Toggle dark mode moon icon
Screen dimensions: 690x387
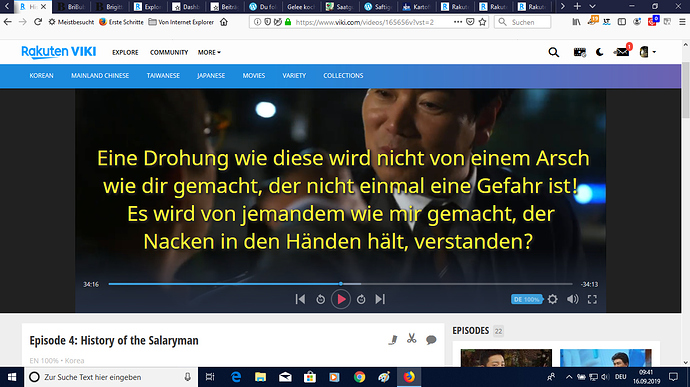(599, 52)
